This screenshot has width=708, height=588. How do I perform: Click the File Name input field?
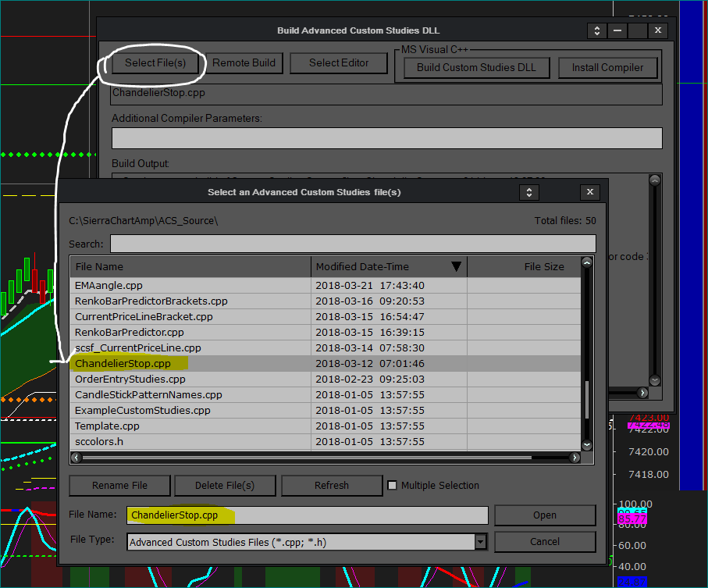[x=308, y=515]
